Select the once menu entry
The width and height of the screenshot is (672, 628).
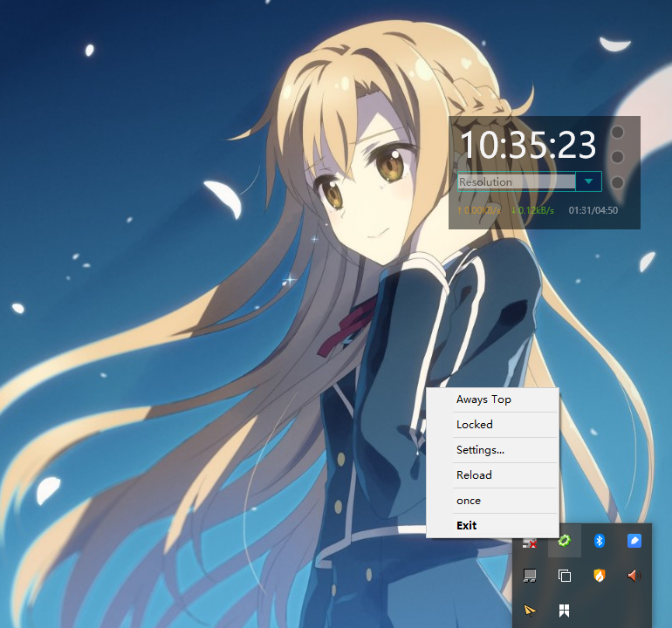pos(493,501)
